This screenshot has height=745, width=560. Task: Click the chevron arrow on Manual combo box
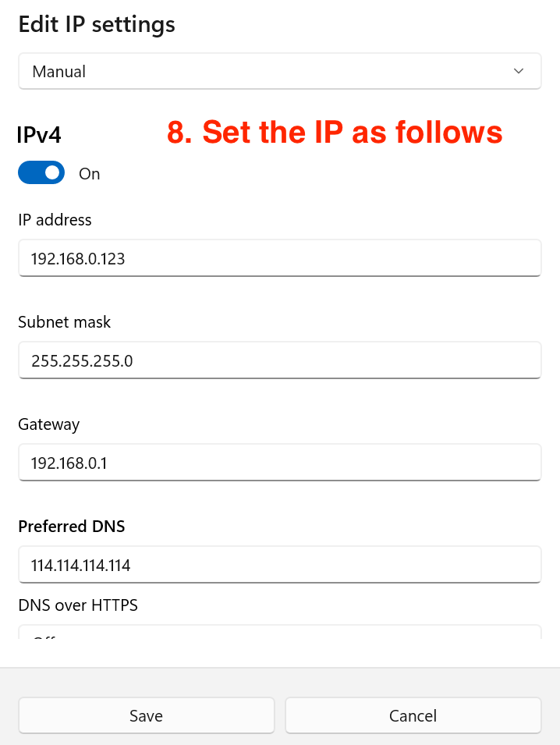[519, 71]
